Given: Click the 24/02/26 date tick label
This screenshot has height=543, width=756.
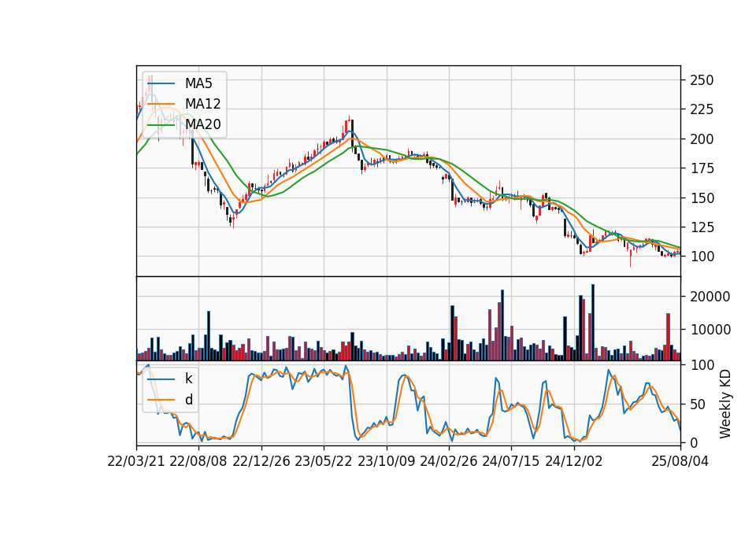Looking at the screenshot, I should click(448, 461).
